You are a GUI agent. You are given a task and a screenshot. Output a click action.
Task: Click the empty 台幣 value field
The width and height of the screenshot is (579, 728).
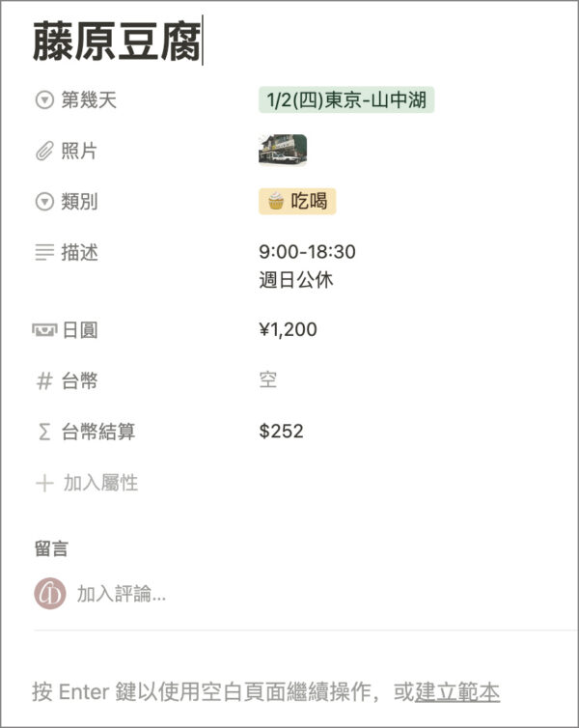(268, 381)
